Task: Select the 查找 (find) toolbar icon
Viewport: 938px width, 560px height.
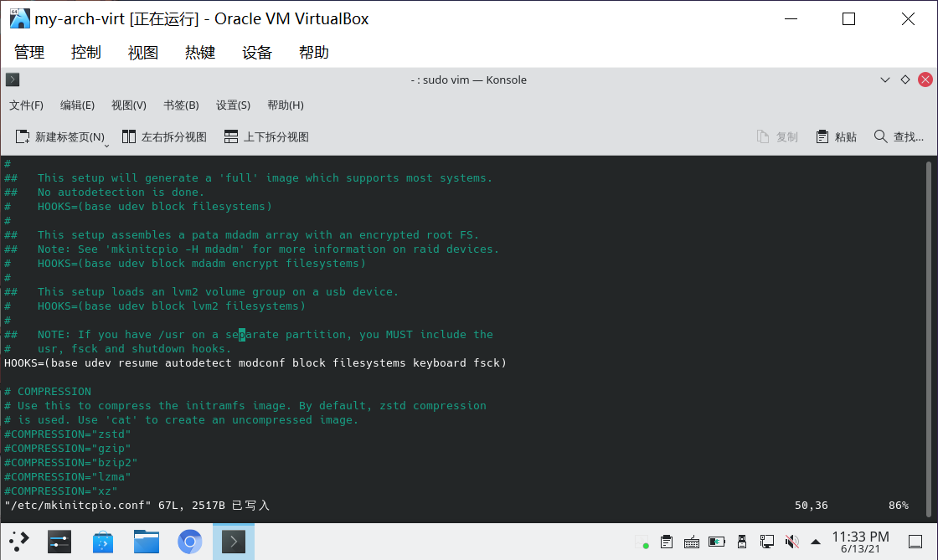Action: pos(897,136)
